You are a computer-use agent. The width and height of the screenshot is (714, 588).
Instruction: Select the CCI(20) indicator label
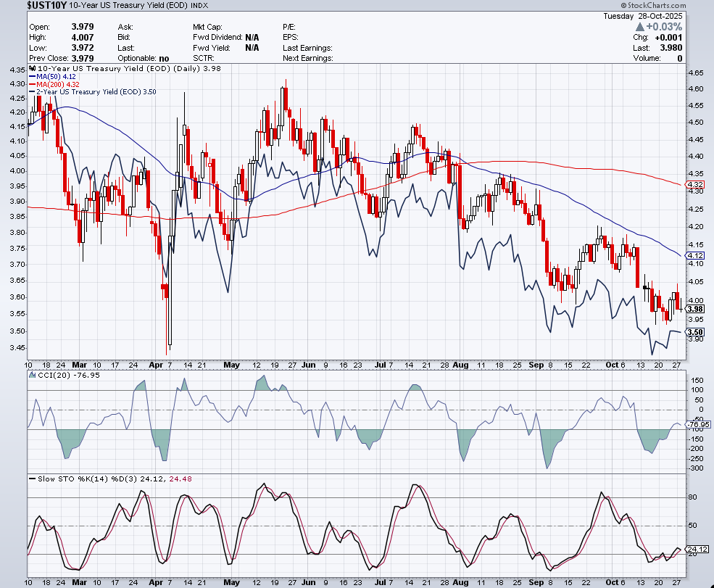coord(46,374)
